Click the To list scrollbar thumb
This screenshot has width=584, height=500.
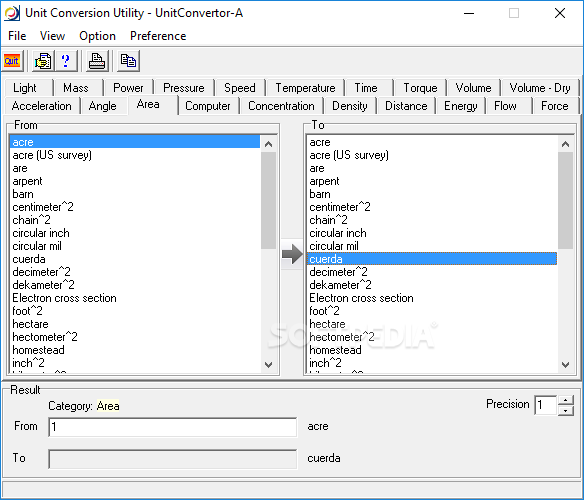(565, 200)
